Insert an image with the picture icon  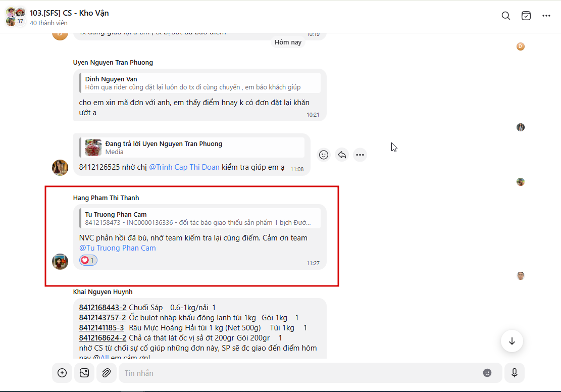tap(84, 373)
